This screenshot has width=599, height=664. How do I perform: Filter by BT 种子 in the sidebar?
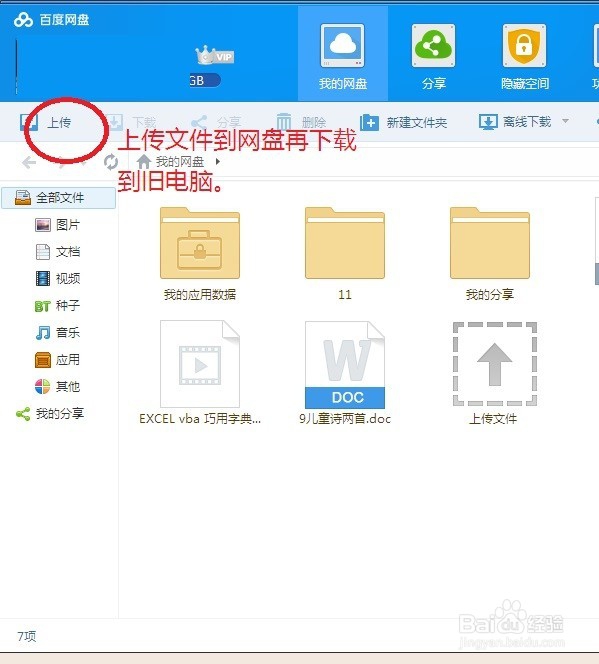click(x=58, y=306)
